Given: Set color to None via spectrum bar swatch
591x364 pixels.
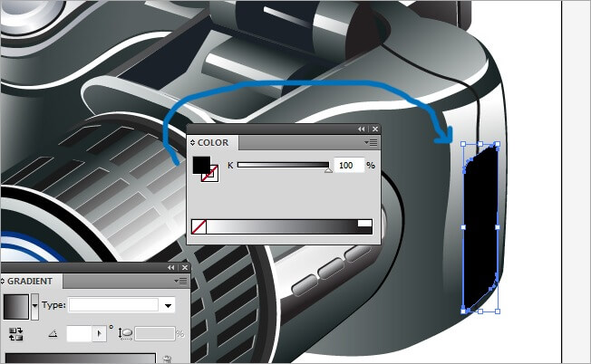Looking at the screenshot, I should (x=199, y=227).
